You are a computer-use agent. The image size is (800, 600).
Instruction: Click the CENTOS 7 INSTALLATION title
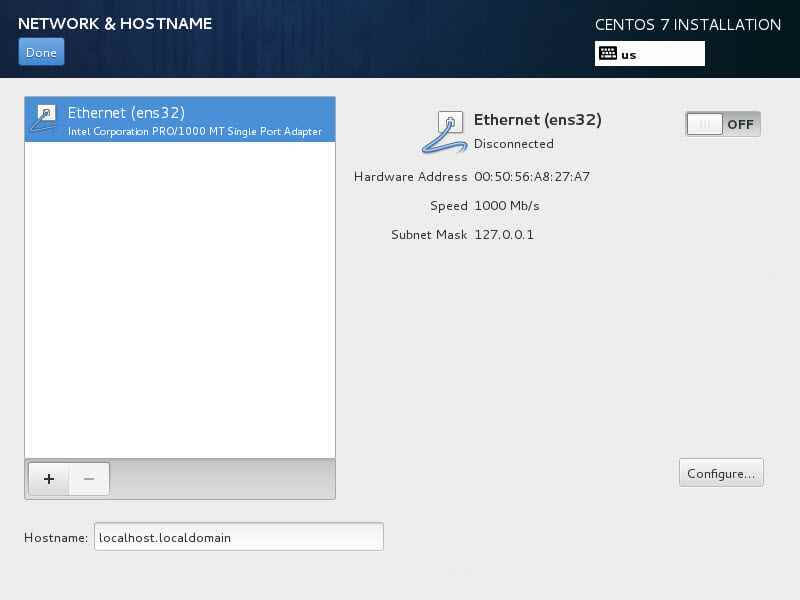click(688, 24)
